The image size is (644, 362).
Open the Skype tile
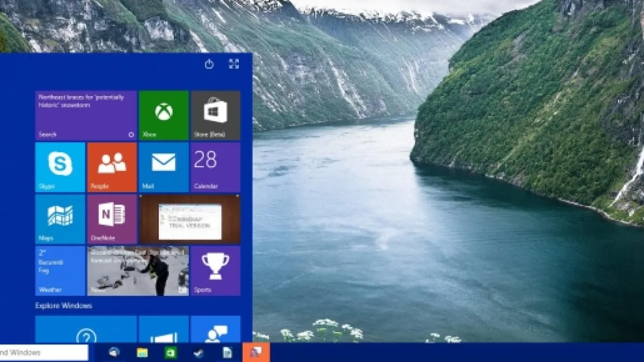(60, 167)
